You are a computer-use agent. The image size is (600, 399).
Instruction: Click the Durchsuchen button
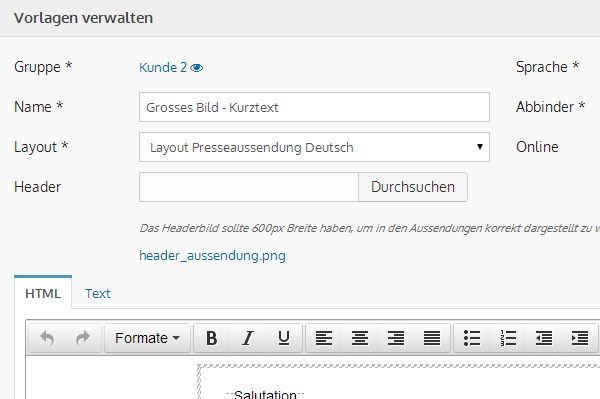coord(413,187)
